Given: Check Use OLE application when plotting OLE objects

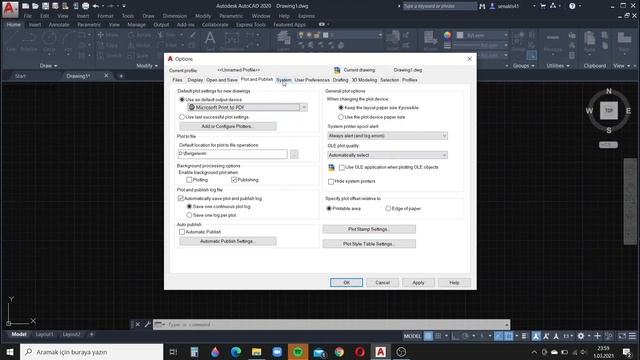Looking at the screenshot, I should (342, 167).
